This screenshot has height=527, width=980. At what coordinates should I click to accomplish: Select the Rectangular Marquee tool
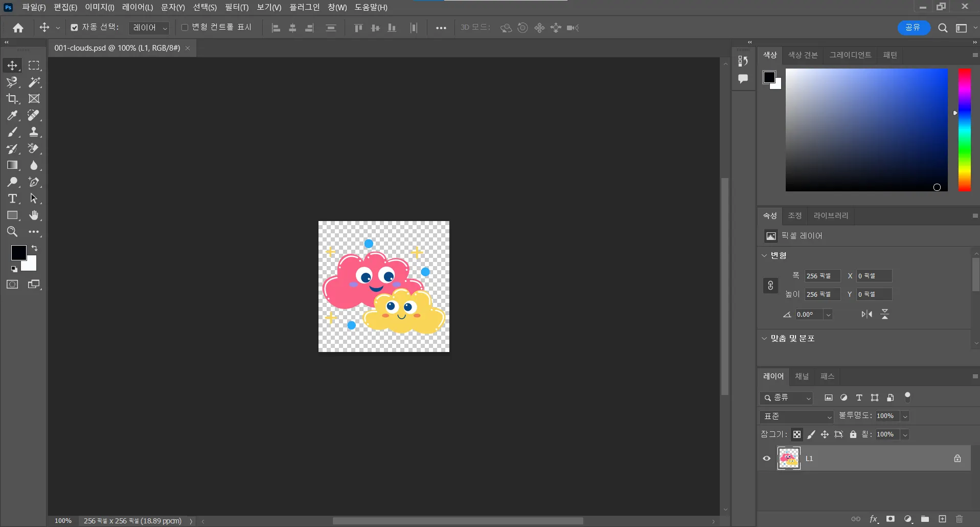point(34,65)
